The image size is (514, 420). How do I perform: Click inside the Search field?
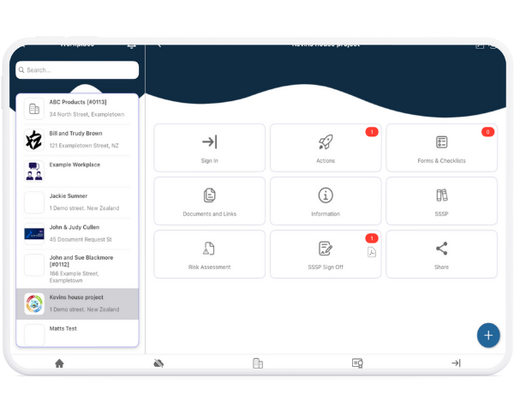pyautogui.click(x=77, y=69)
